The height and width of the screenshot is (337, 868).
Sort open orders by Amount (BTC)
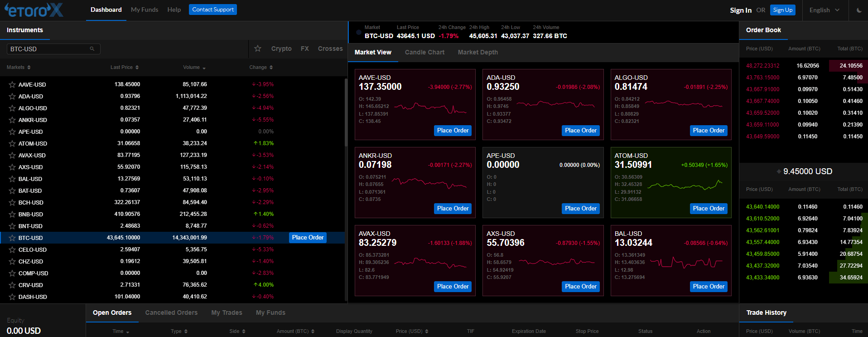[x=295, y=331]
